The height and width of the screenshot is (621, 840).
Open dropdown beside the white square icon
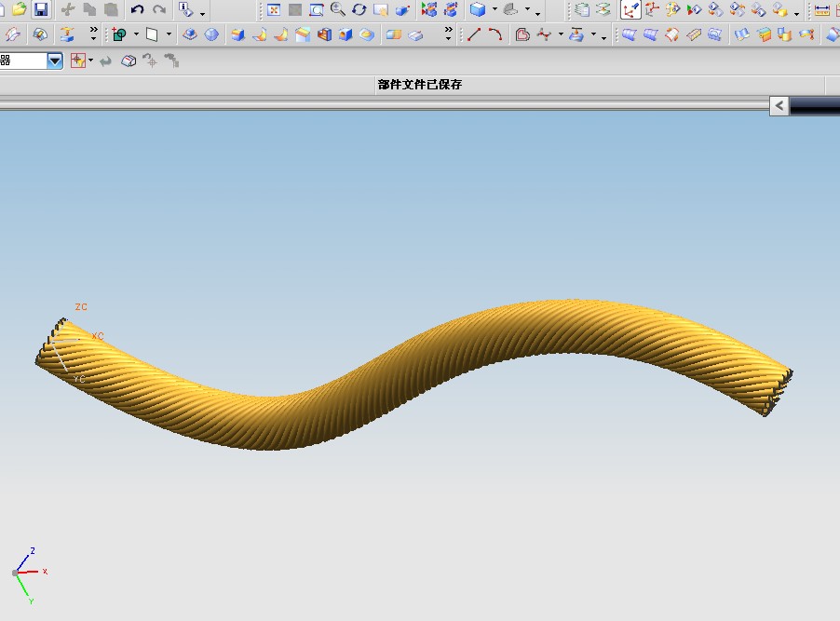(169, 34)
